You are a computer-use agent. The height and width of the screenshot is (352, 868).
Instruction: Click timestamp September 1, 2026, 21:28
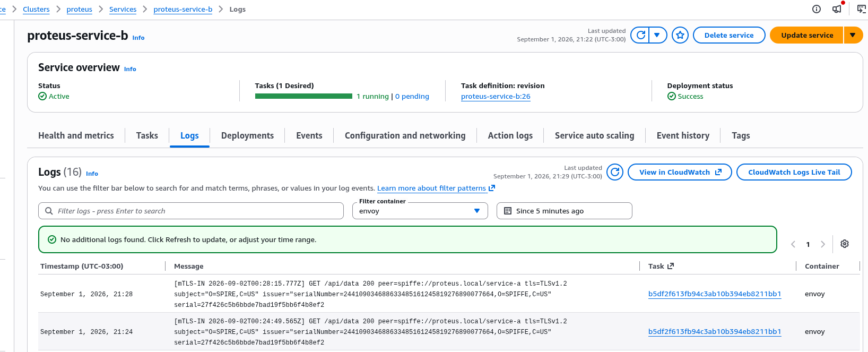tap(86, 294)
